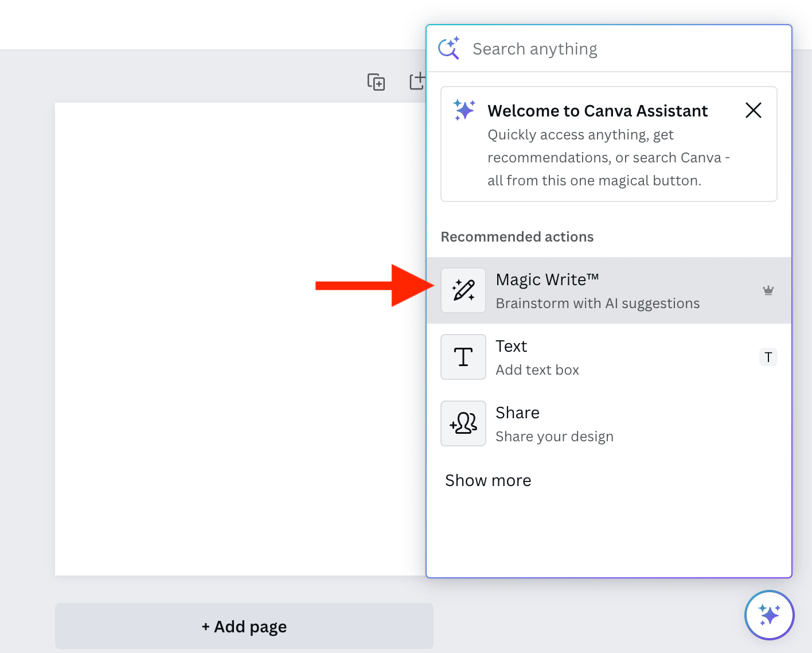
Task: Click the Text T icon
Action: point(463,357)
